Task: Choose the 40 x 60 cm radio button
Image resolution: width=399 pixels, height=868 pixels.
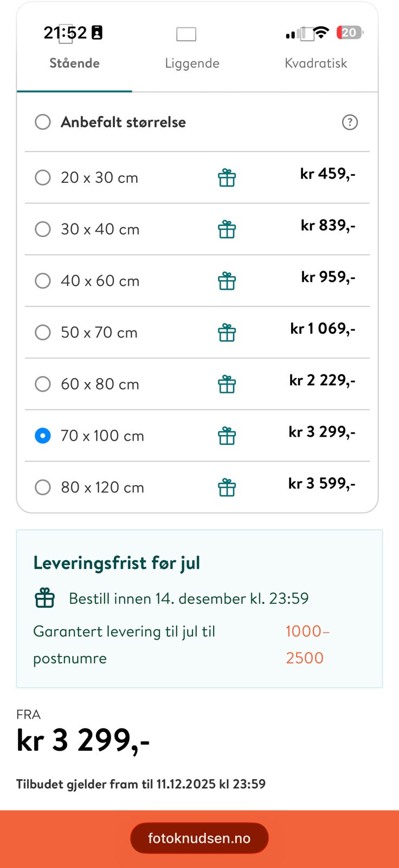Action: click(x=43, y=280)
